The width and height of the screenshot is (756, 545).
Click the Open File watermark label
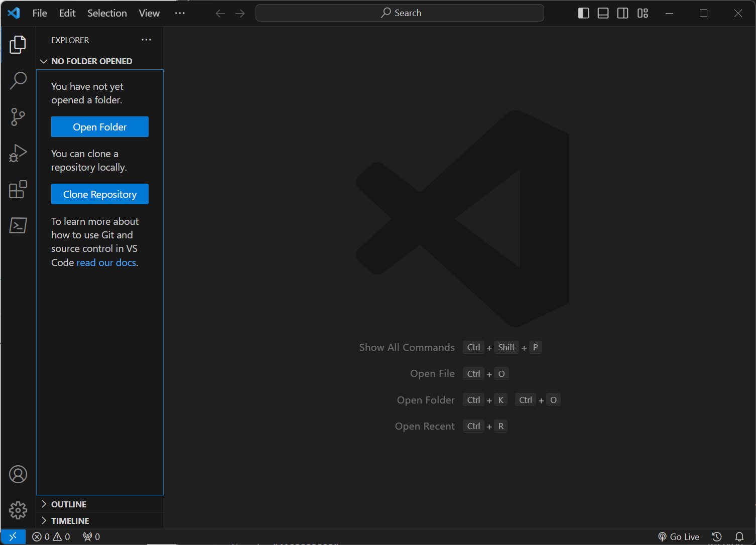[432, 373]
